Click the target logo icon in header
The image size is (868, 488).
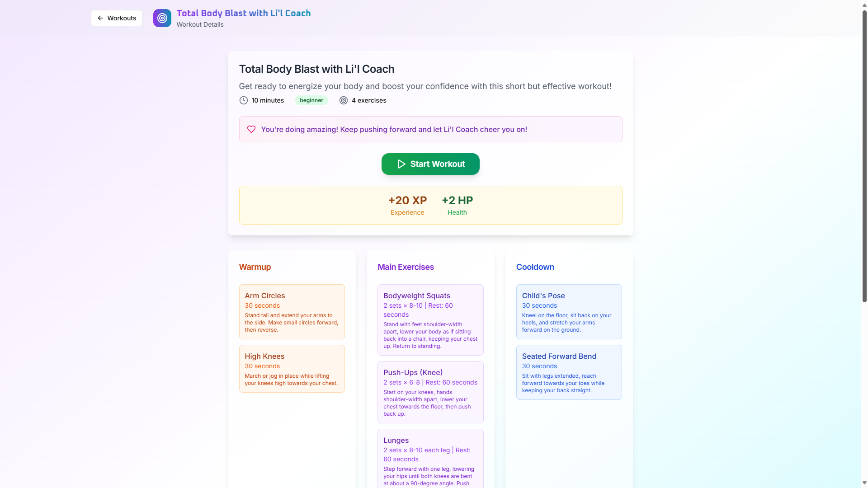click(x=162, y=18)
